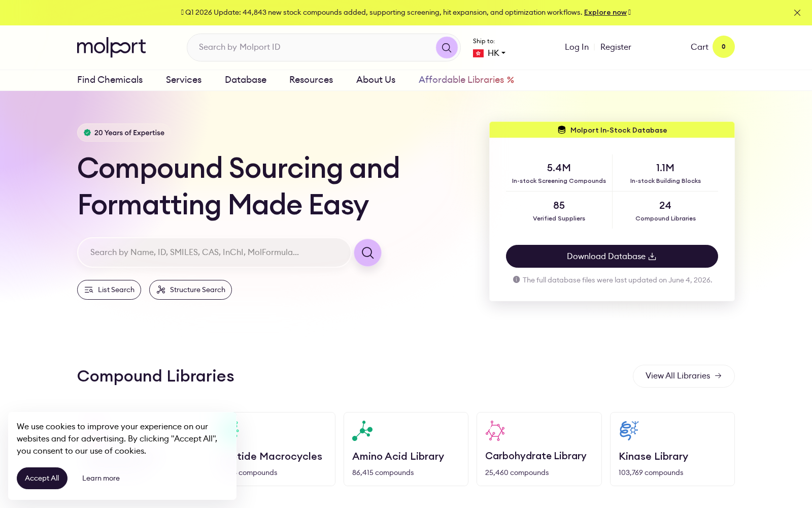Screen dimensions: 812x508
Task: Click the 103,769 compounds count
Action: pyautogui.click(x=651, y=473)
